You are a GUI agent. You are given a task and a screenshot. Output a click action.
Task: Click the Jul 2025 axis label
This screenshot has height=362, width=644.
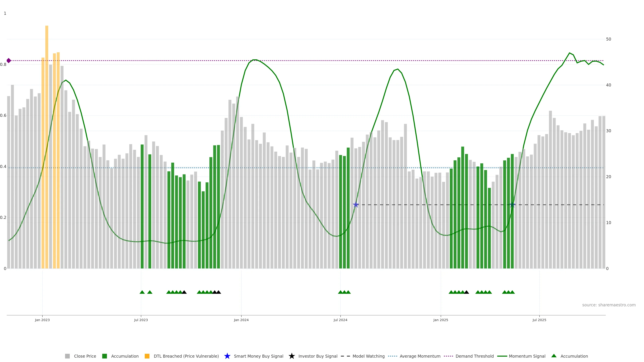tap(539, 320)
